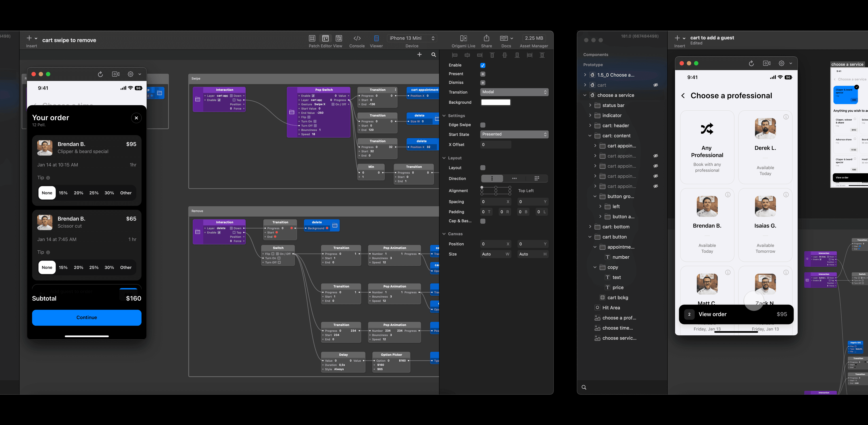Open the Docs toolbar menu
Image resolution: width=868 pixels, height=425 pixels.
point(506,38)
